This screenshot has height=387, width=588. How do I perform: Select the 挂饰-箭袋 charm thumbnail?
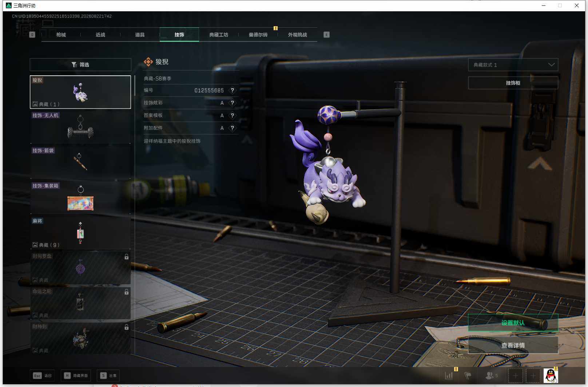[x=80, y=162]
